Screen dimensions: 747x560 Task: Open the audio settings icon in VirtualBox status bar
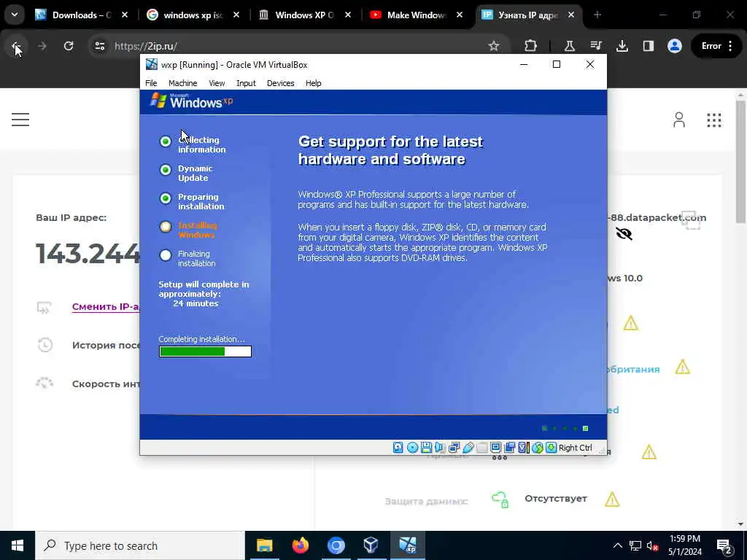pyautogui.click(x=440, y=448)
